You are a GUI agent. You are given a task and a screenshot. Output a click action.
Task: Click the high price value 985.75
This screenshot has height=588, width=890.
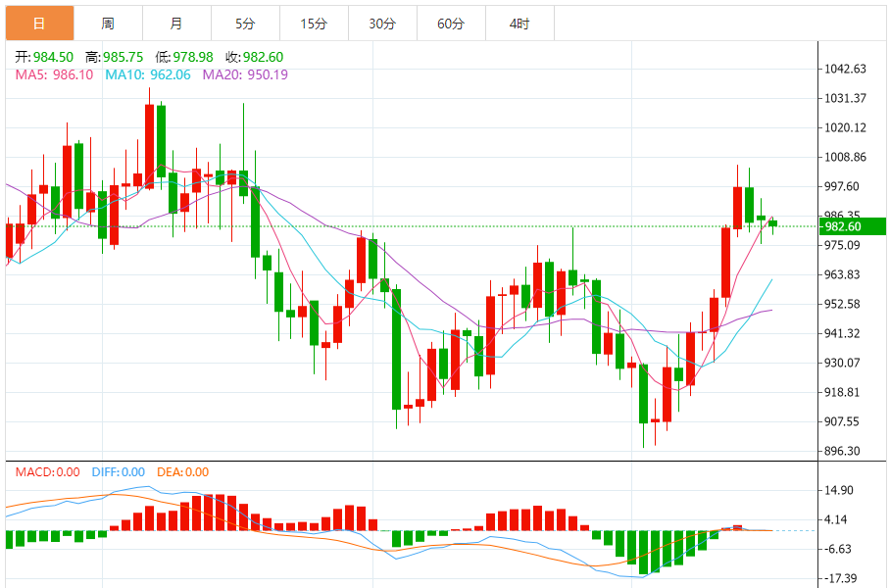pos(124,57)
